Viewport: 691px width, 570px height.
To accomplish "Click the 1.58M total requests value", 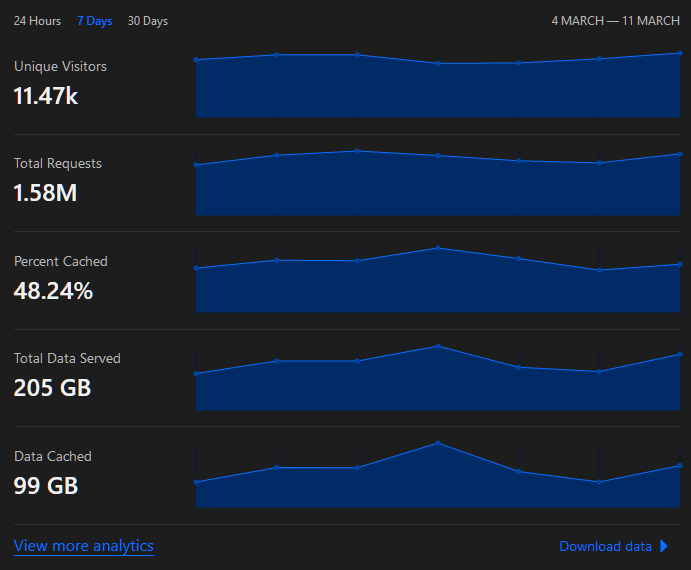I will click(x=45, y=193).
